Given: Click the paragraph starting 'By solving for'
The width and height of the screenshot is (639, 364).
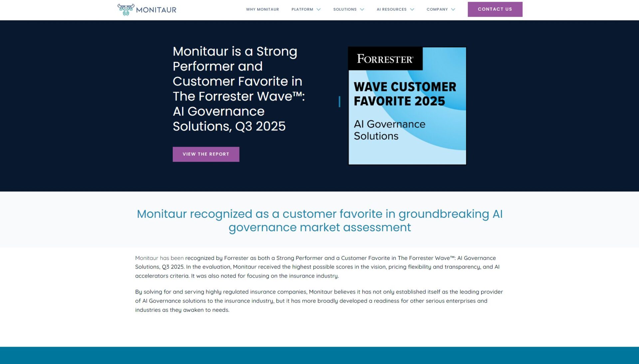Looking at the screenshot, I should (319, 301).
